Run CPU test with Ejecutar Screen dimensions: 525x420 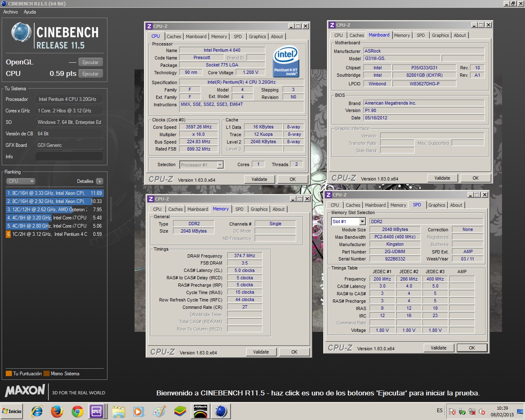pos(90,74)
